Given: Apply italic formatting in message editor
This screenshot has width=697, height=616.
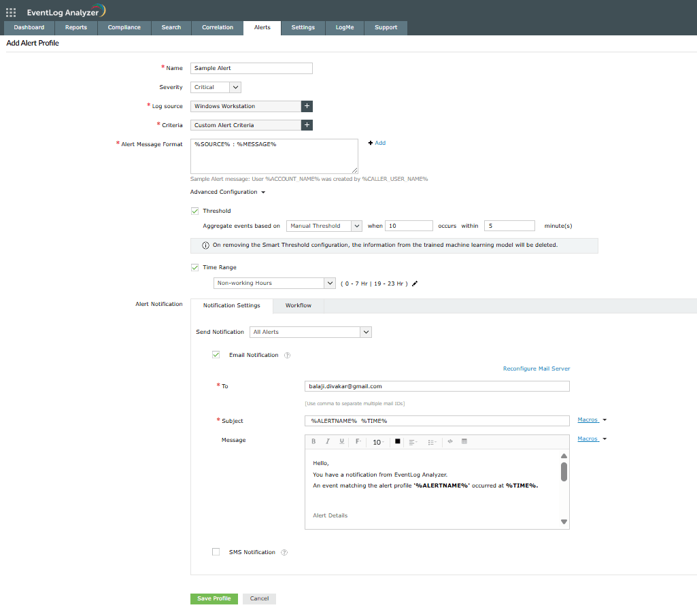Looking at the screenshot, I should click(327, 442).
